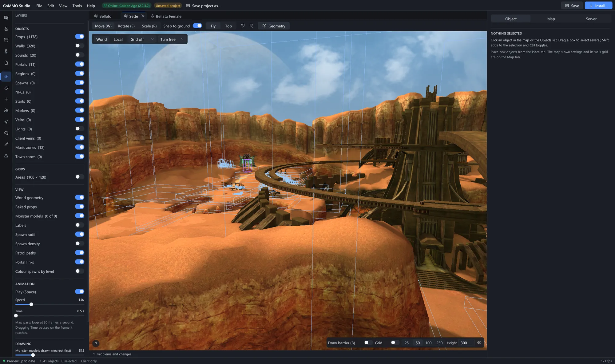Turn off the Props layer toggle

coord(80,37)
